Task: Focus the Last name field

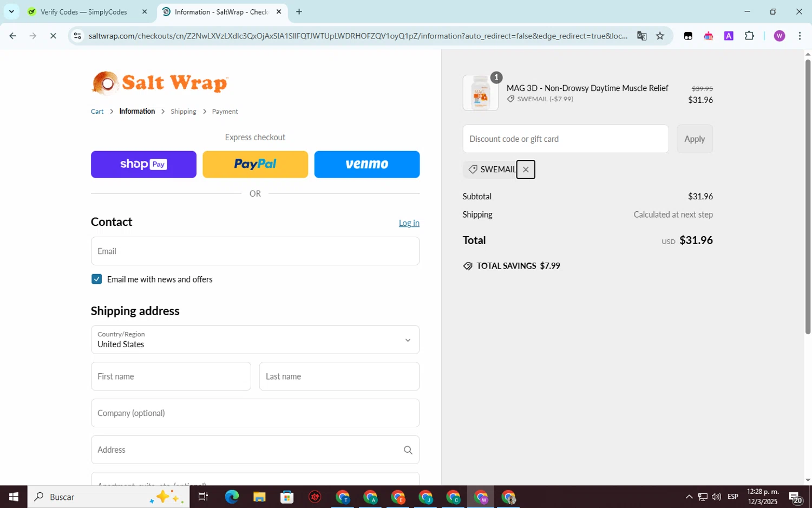Action: [339, 376]
